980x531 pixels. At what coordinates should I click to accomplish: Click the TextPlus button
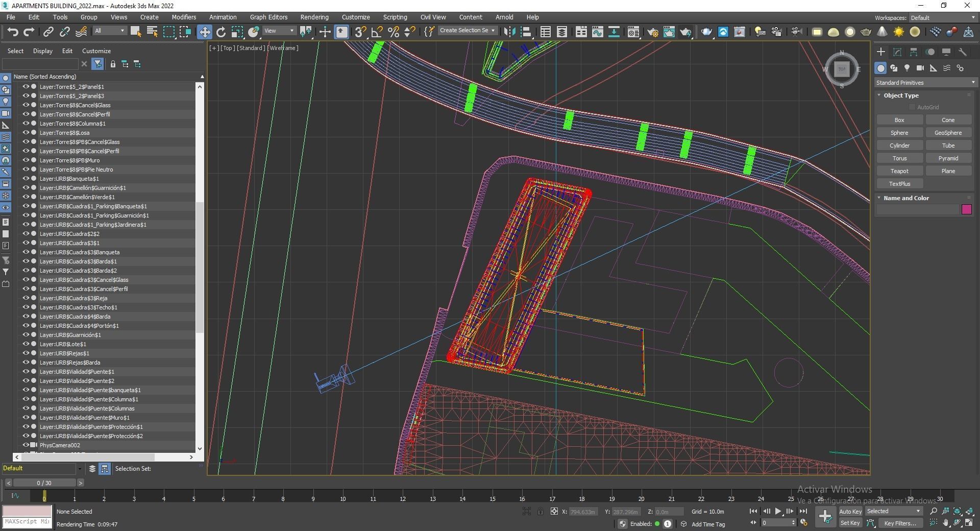point(899,184)
